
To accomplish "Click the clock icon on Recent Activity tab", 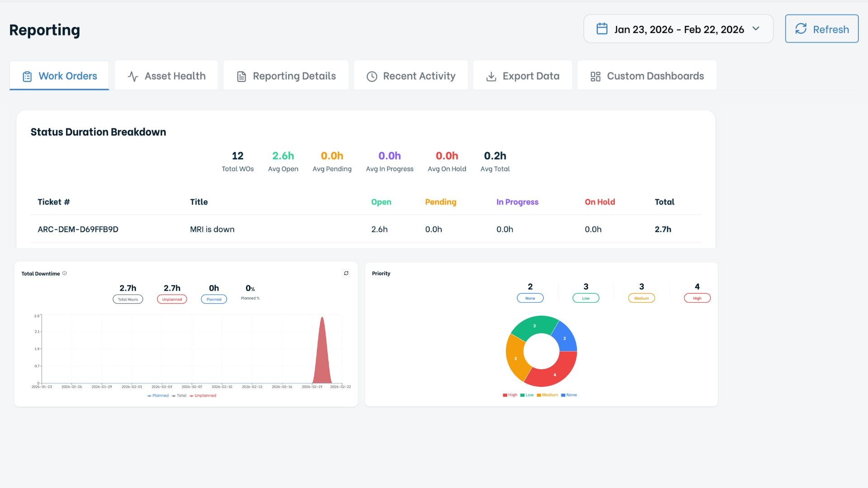I will pos(372,76).
